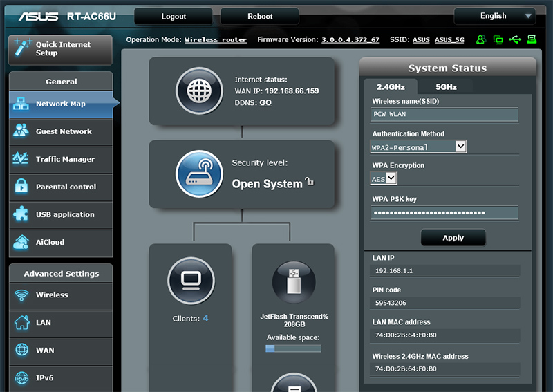Viewport: 553px width, 392px height.
Task: Open the language dropdown showing English
Action: 495,16
